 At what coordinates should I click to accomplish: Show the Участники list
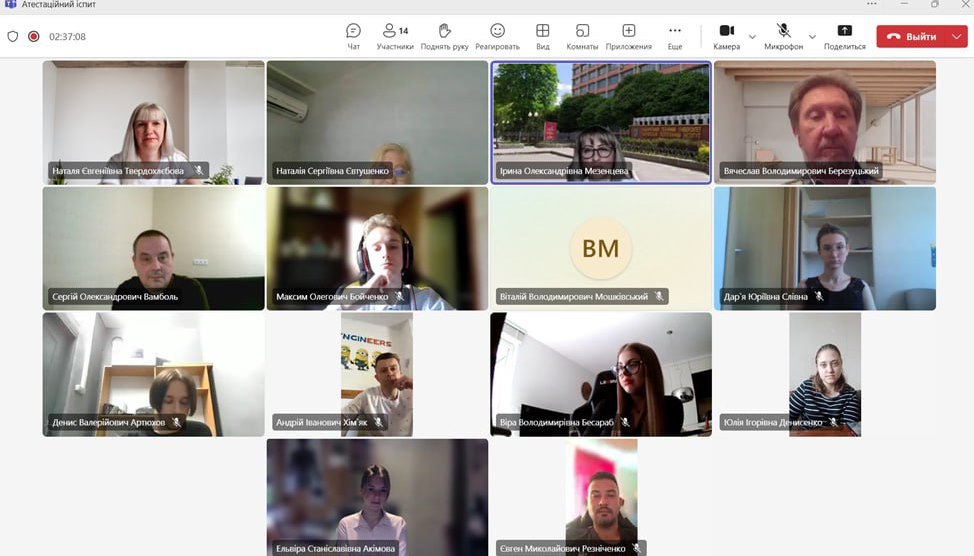click(x=395, y=36)
